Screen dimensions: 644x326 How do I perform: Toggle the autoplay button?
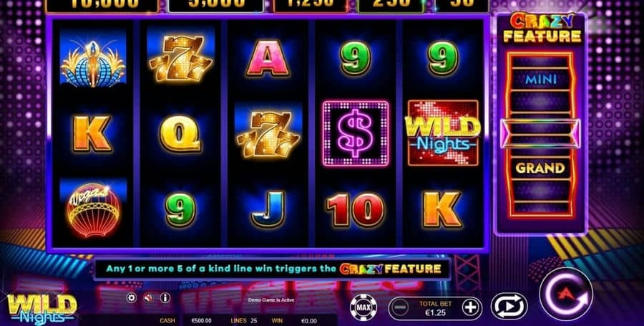(509, 307)
